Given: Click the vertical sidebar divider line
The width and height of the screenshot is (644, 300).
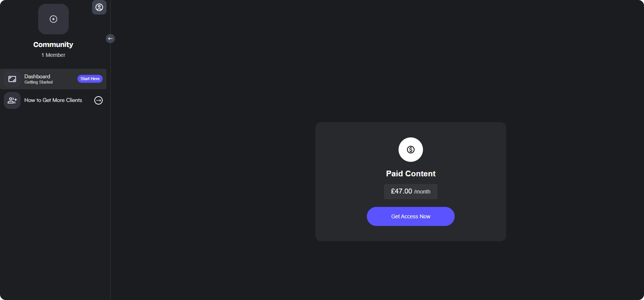Looking at the screenshot, I should [x=110, y=172].
